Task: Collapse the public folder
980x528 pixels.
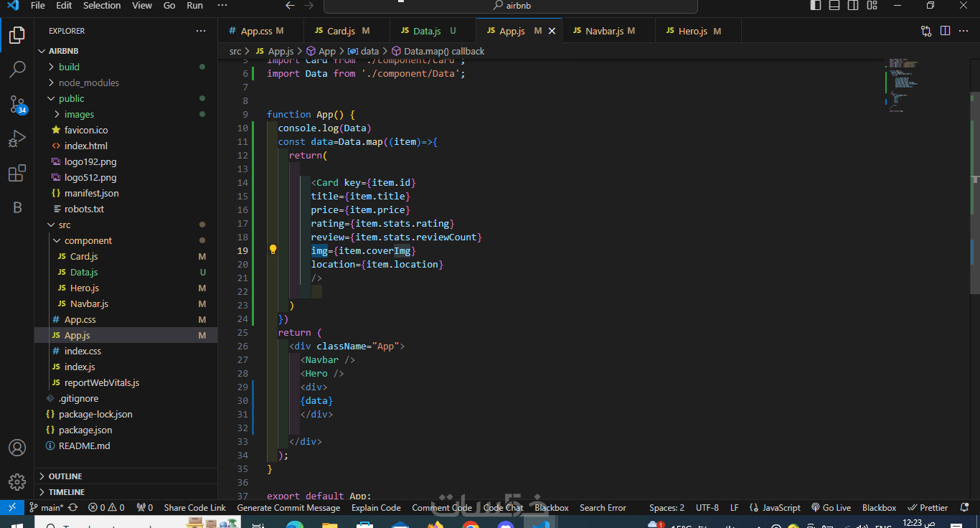Action: [126, 98]
